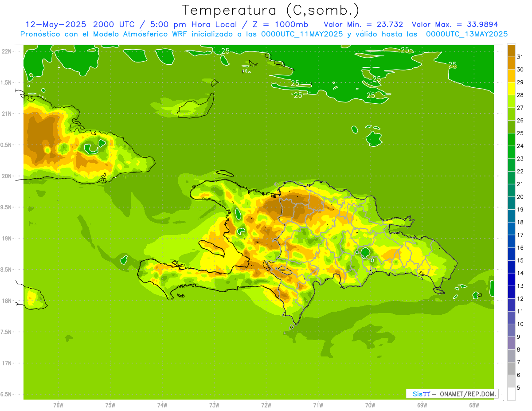Click the title "Temperatura (C,somb.)"

click(271, 10)
